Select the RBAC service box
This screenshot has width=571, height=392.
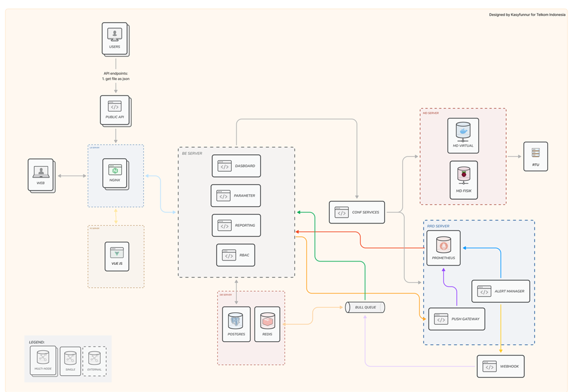(x=236, y=255)
